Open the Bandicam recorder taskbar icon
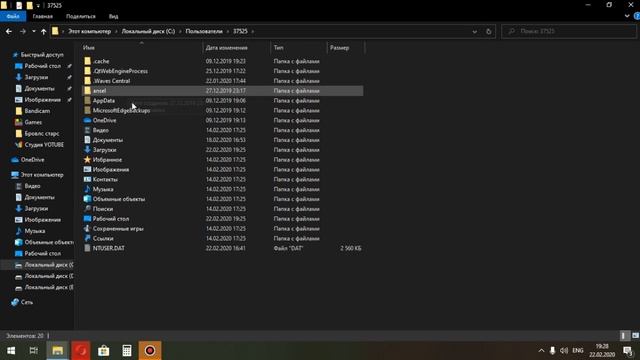 pyautogui.click(x=150, y=351)
